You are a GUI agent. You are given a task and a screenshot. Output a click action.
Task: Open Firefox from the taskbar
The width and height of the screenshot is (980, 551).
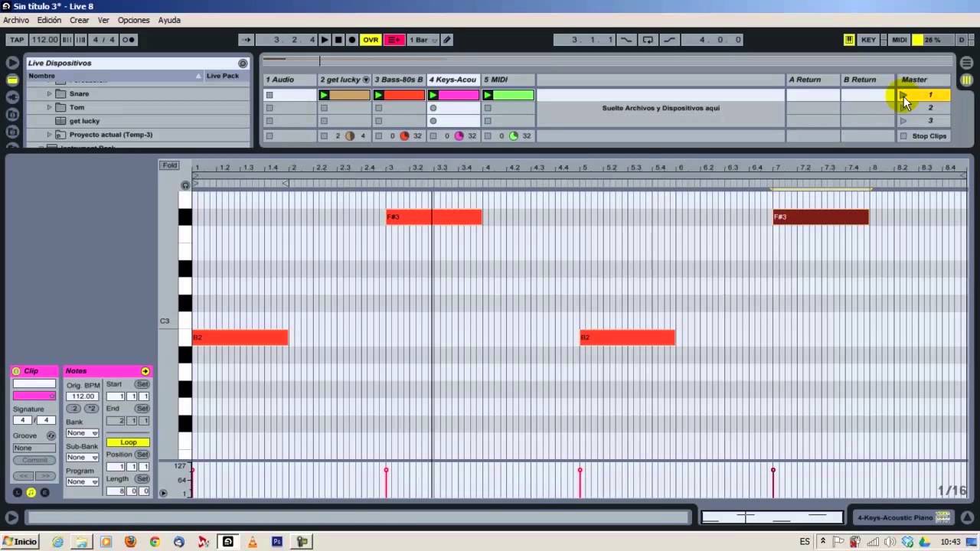pyautogui.click(x=130, y=542)
